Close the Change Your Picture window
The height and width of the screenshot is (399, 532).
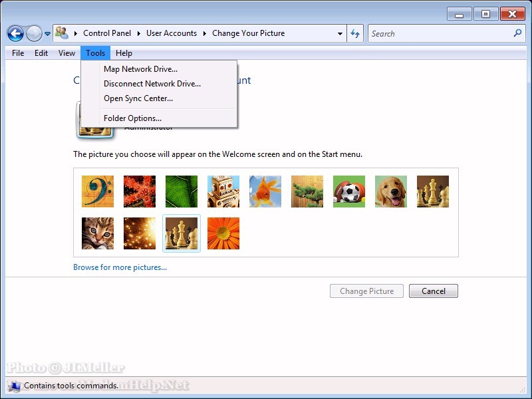[x=512, y=14]
